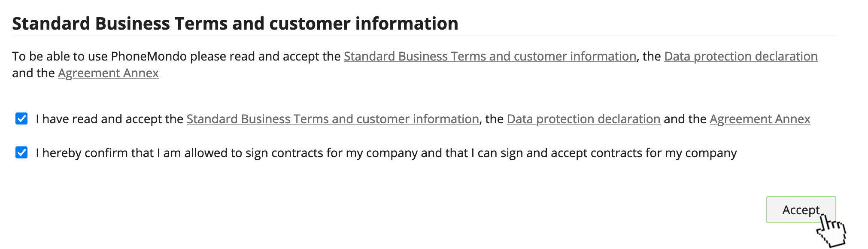Follow Agreement Annex link in the checkbox label

click(760, 119)
